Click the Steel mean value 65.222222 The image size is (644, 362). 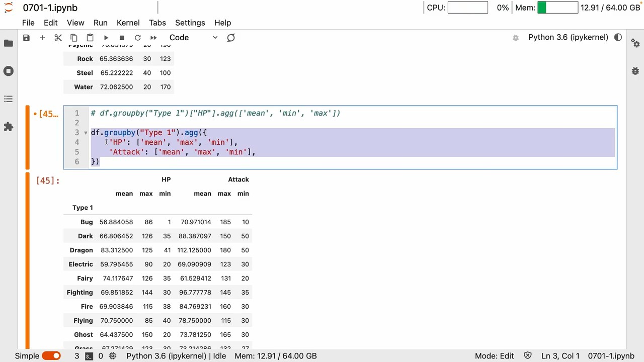(117, 73)
